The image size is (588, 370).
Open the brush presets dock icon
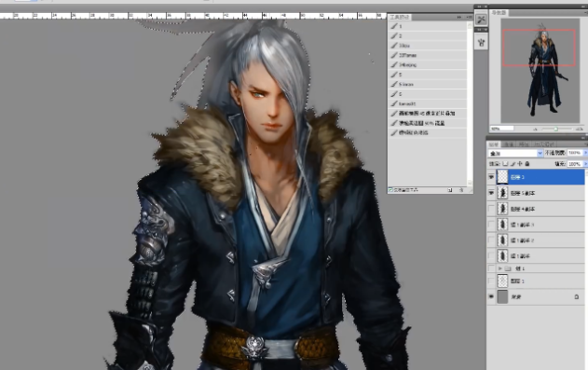481,42
